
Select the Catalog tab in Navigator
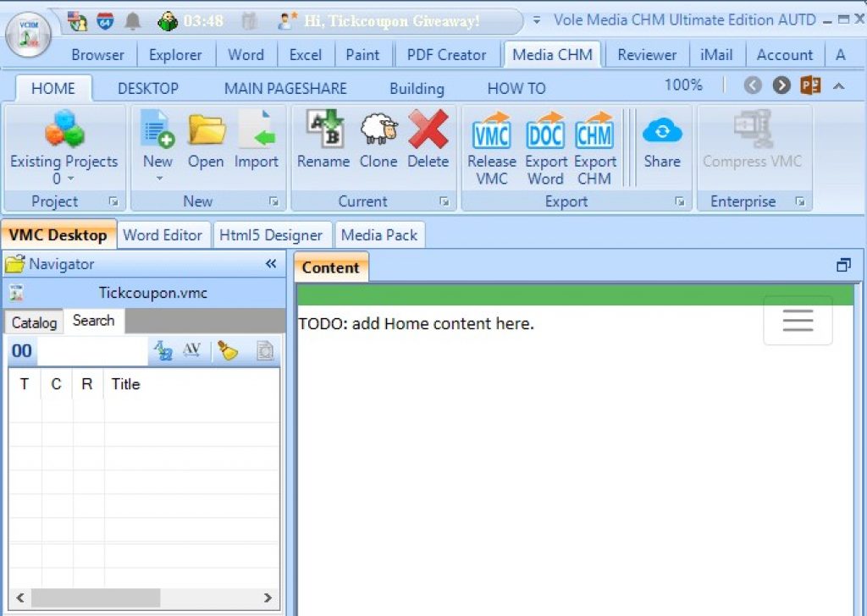(x=34, y=322)
